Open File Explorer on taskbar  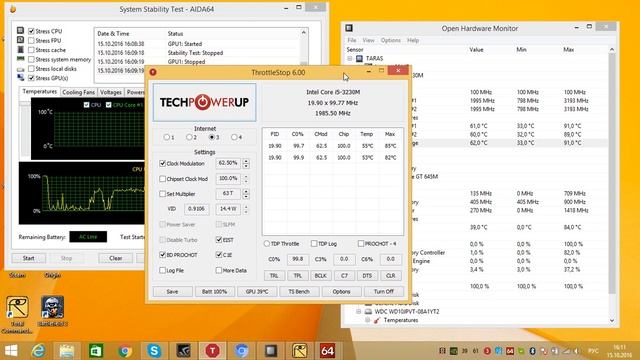pos(67,351)
